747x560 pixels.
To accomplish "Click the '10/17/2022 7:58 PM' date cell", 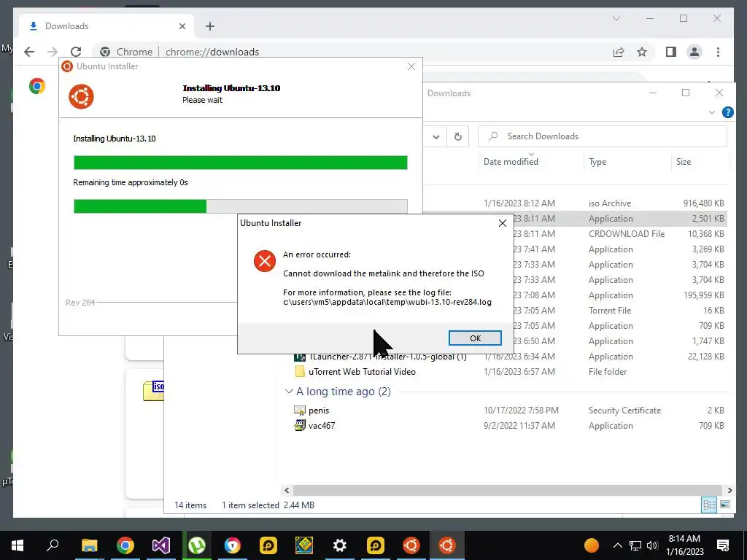I will coord(521,411).
